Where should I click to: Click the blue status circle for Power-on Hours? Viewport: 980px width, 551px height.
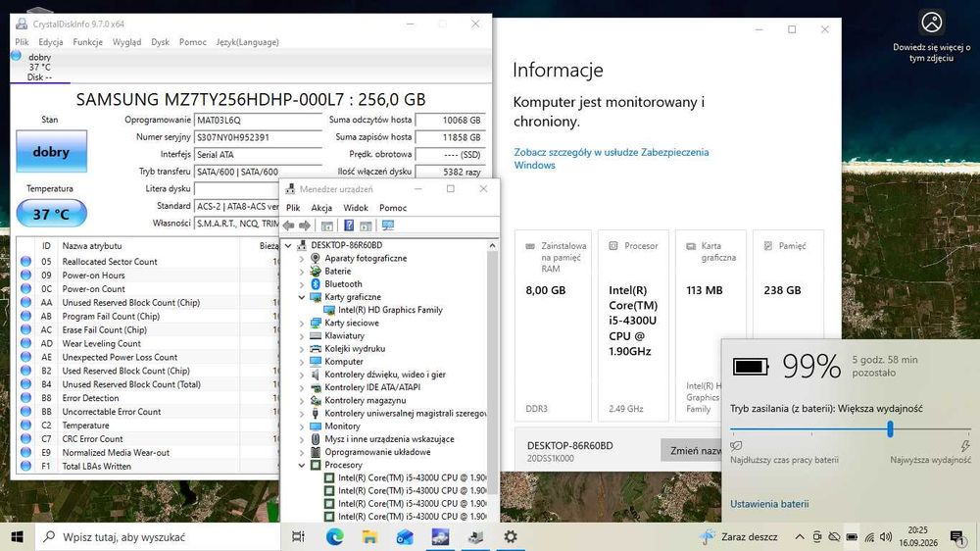point(25,275)
